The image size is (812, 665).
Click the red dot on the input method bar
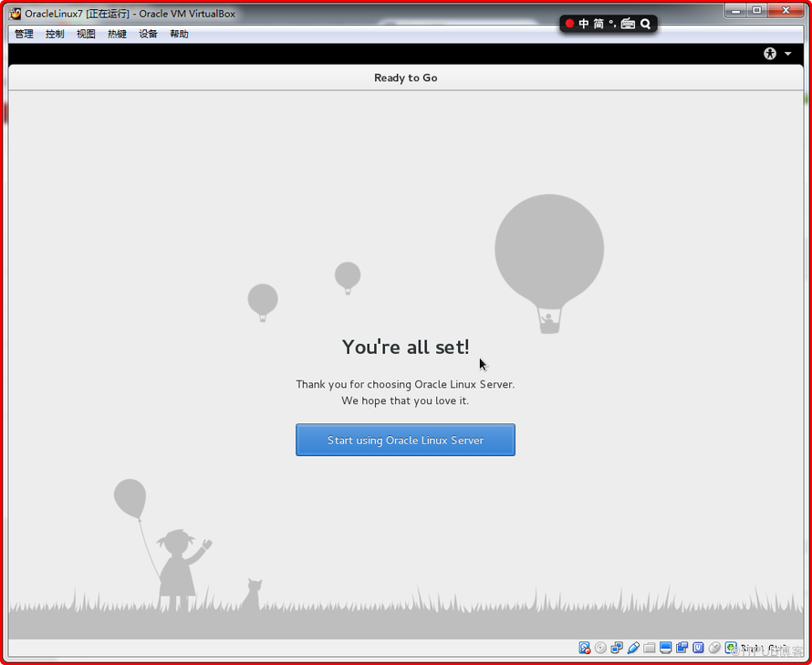(569, 24)
